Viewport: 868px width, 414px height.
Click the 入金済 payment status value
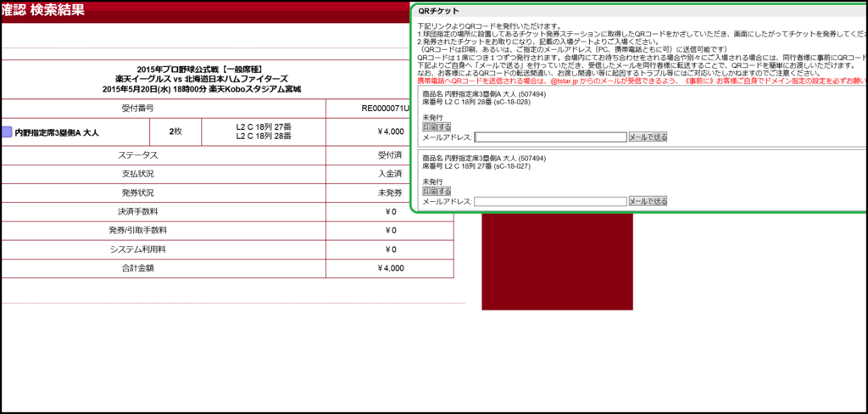[x=390, y=174]
